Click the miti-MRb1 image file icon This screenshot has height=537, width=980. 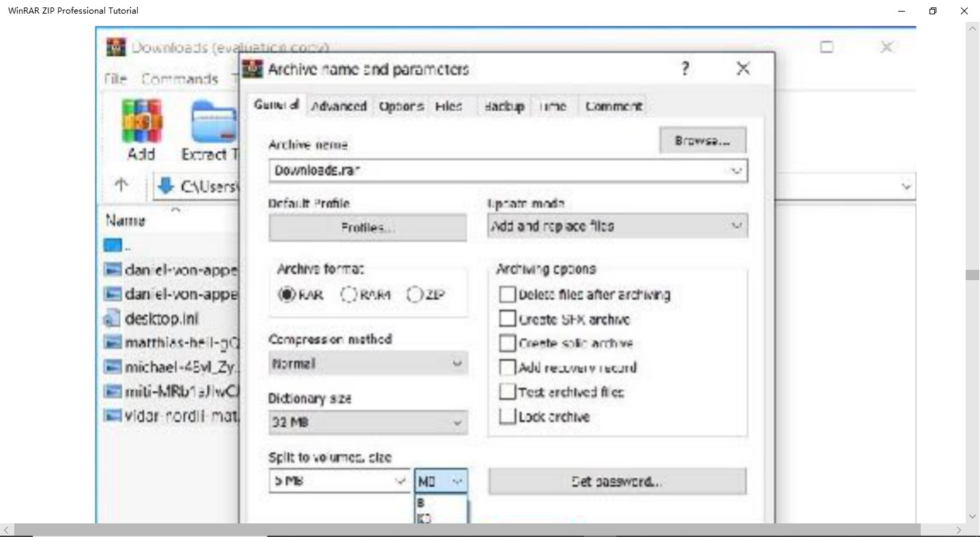pos(113,390)
